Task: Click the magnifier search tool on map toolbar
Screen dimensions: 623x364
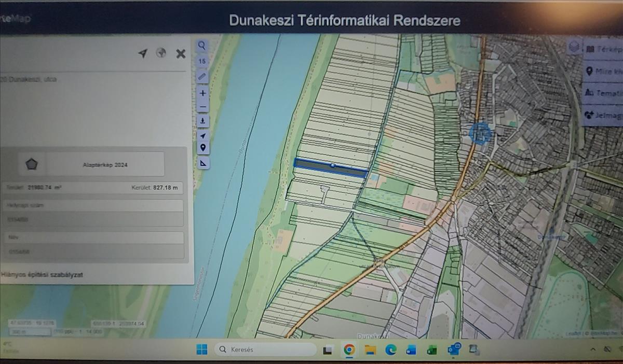Action: coord(202,46)
